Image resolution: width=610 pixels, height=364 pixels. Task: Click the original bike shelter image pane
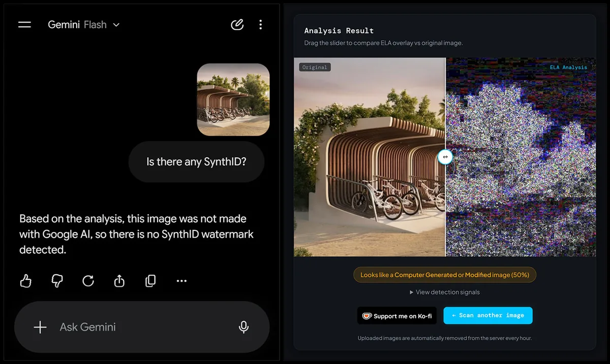[370, 157]
